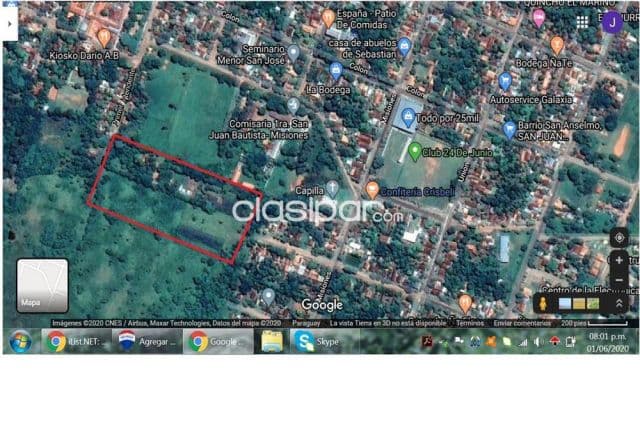Image resolution: width=640 pixels, height=427 pixels.
Task: Open the Todo por 25mil shop pin
Action: pos(408,118)
